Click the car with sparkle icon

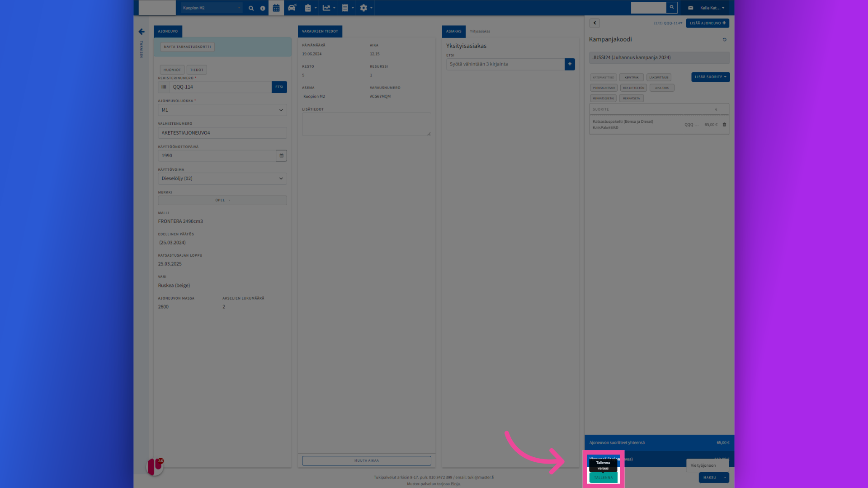point(292,8)
